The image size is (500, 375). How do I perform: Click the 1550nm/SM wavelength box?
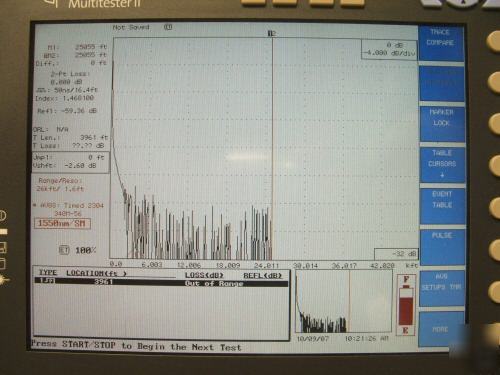(x=62, y=223)
